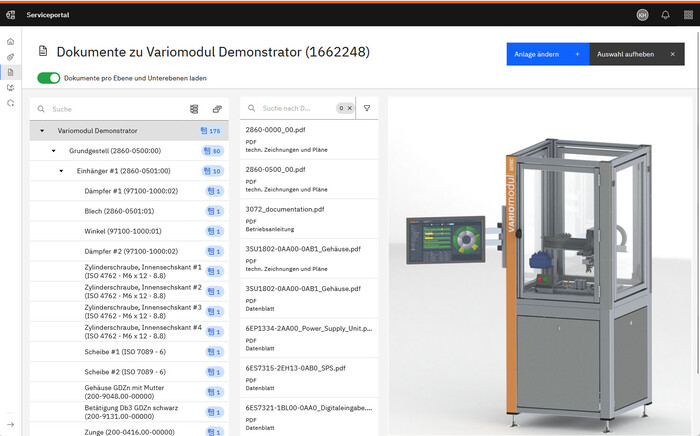The image size is (700, 436).
Task: Click the tree structure view icon
Action: (x=194, y=109)
